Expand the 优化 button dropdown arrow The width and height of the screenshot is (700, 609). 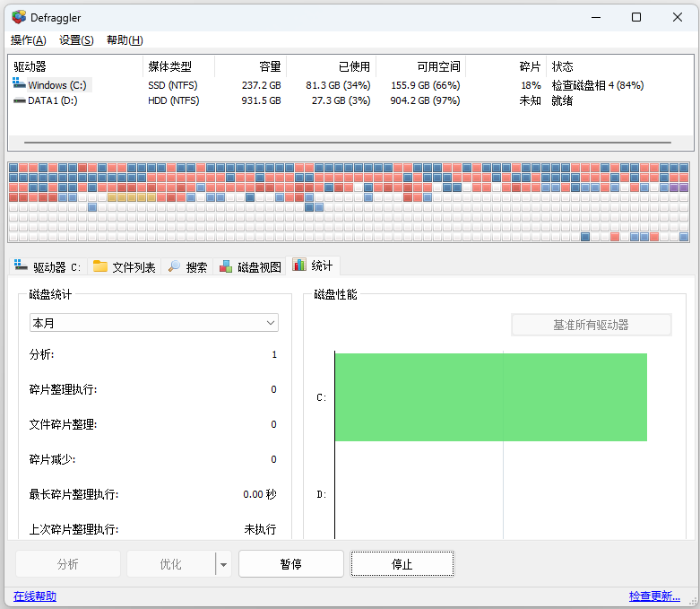point(223,564)
